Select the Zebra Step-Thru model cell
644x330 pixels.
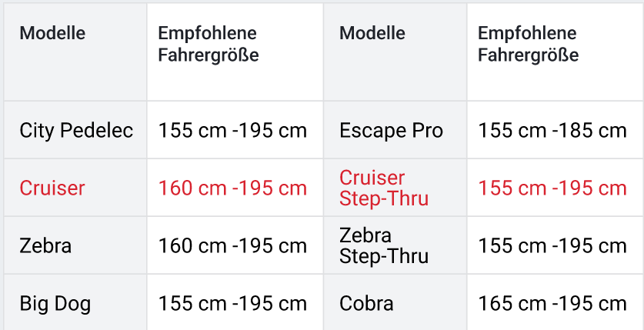pos(383,246)
